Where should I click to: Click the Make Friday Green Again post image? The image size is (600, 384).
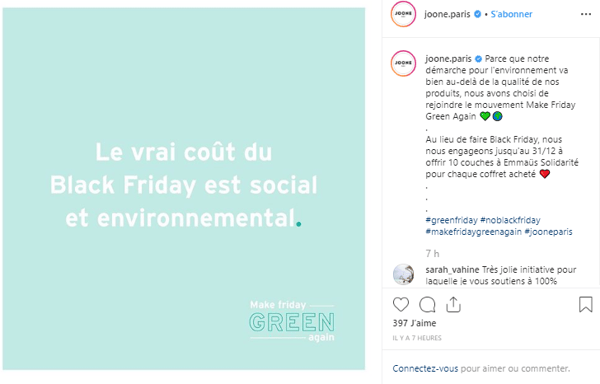point(184,189)
